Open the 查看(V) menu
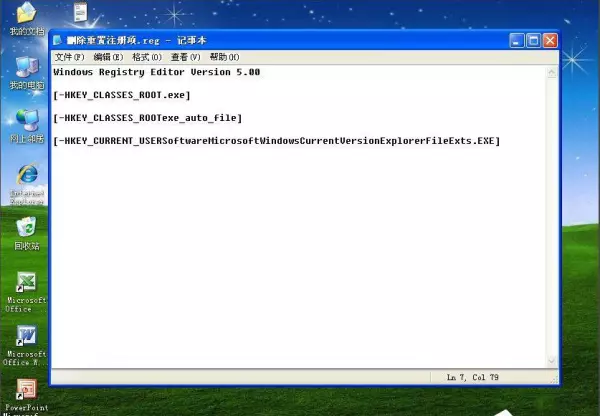The image size is (600, 416). pyautogui.click(x=186, y=57)
